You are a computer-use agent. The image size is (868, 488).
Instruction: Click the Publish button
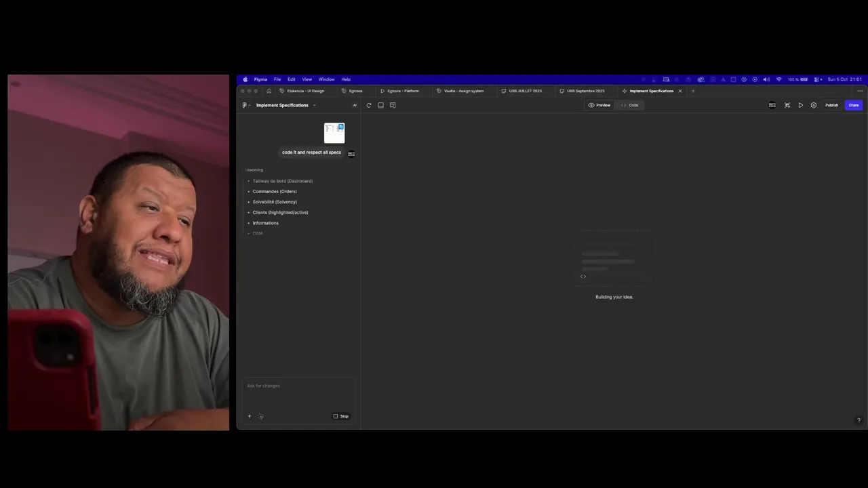(831, 105)
